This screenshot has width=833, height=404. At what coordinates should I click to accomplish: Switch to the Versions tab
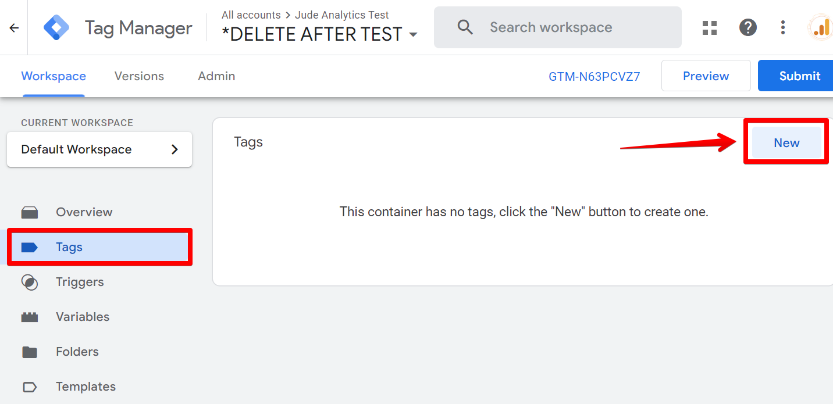(x=139, y=76)
